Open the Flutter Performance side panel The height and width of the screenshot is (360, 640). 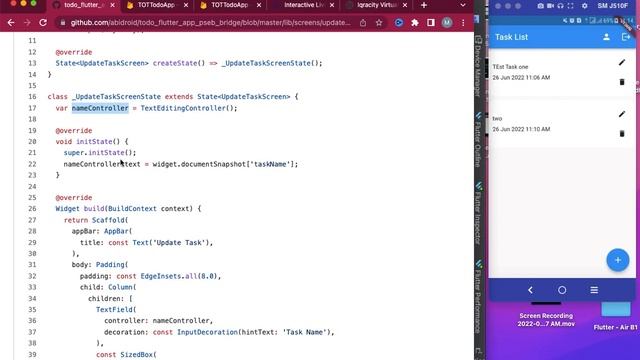478,297
